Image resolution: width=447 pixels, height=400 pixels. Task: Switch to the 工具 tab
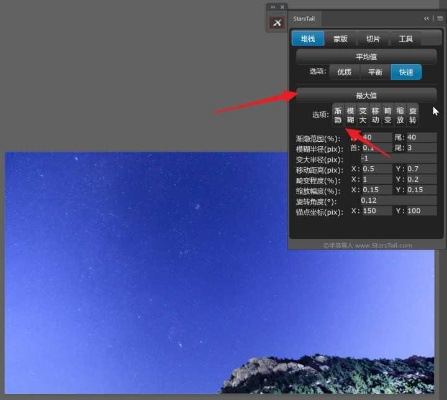click(x=405, y=39)
